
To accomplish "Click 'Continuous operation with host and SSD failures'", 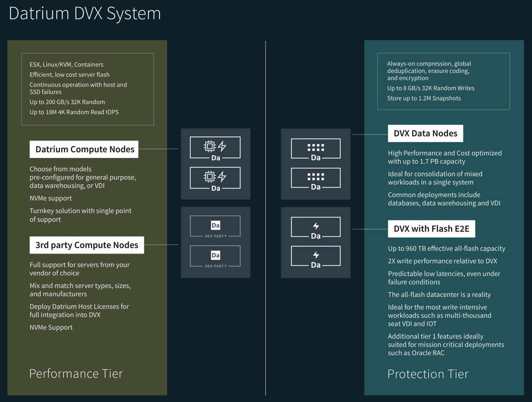I will pos(78,88).
